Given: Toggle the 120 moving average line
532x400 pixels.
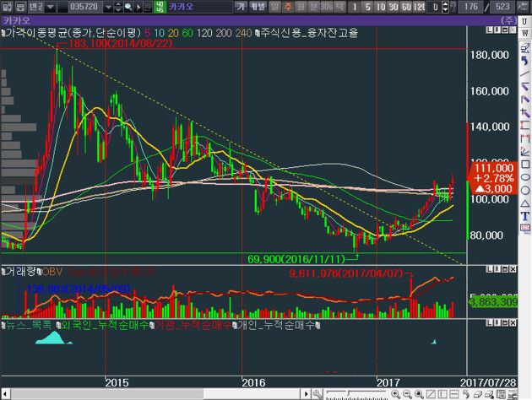Looking at the screenshot, I should 204,33.
